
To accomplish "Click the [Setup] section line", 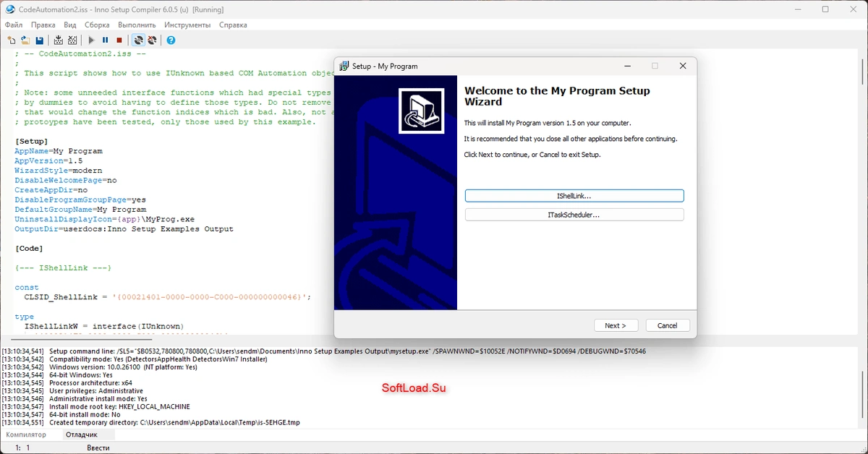I will pos(31,141).
